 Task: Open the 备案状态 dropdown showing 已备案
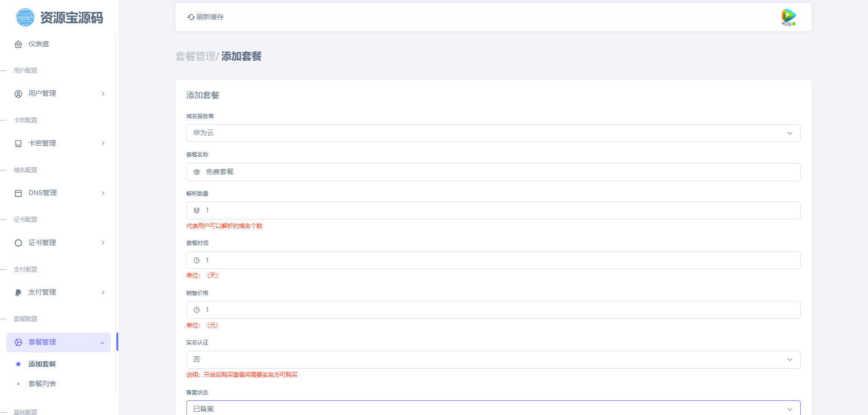click(x=493, y=409)
